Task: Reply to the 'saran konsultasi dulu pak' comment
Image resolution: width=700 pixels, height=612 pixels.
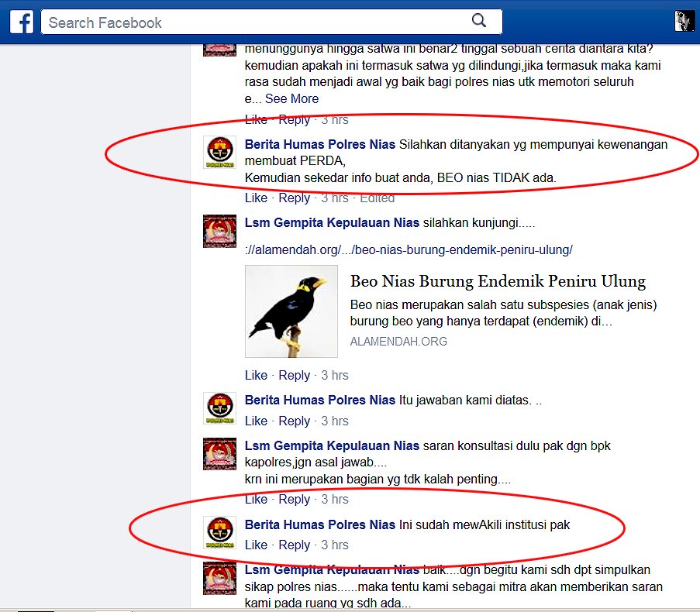Action: point(295,499)
